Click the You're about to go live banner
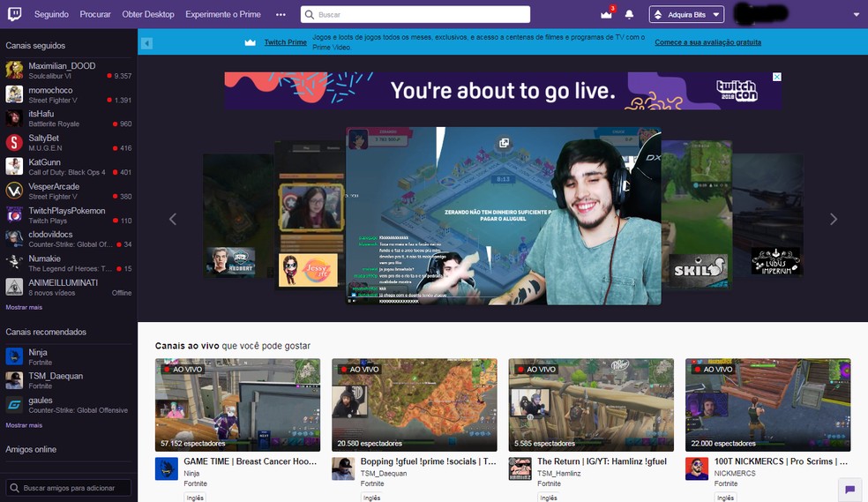 [x=503, y=91]
